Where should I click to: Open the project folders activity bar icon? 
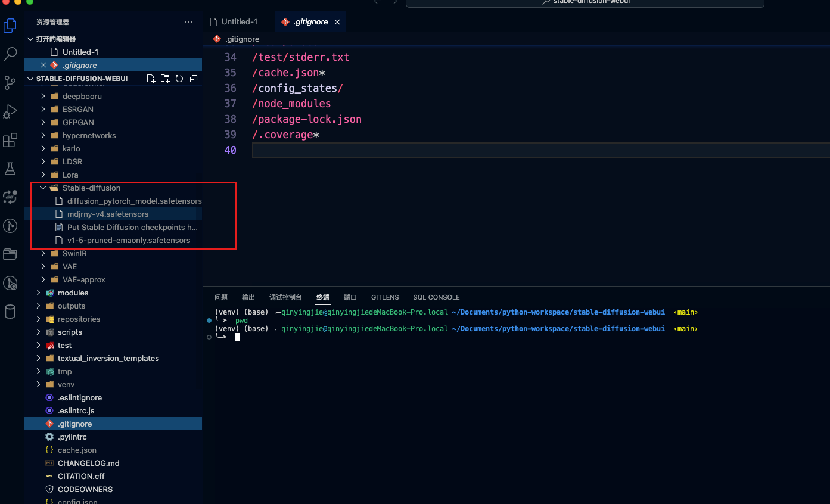(10, 254)
